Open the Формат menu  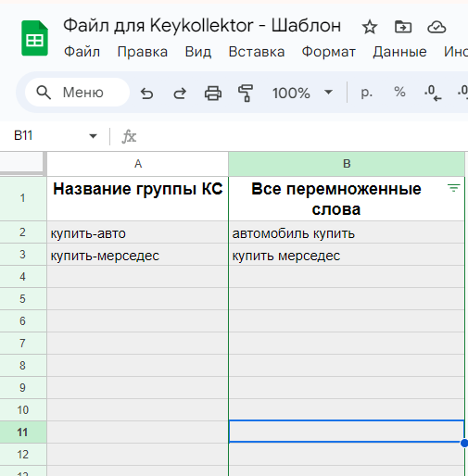click(329, 52)
